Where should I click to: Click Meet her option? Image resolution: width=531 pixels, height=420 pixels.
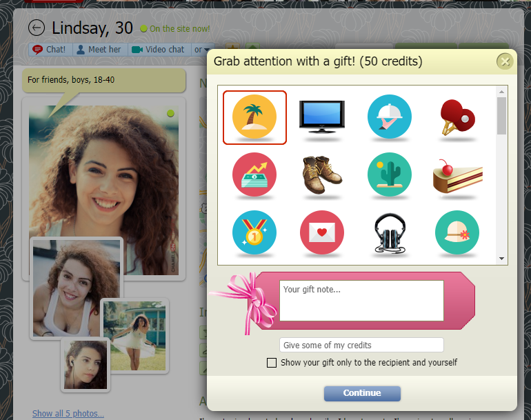(x=98, y=50)
